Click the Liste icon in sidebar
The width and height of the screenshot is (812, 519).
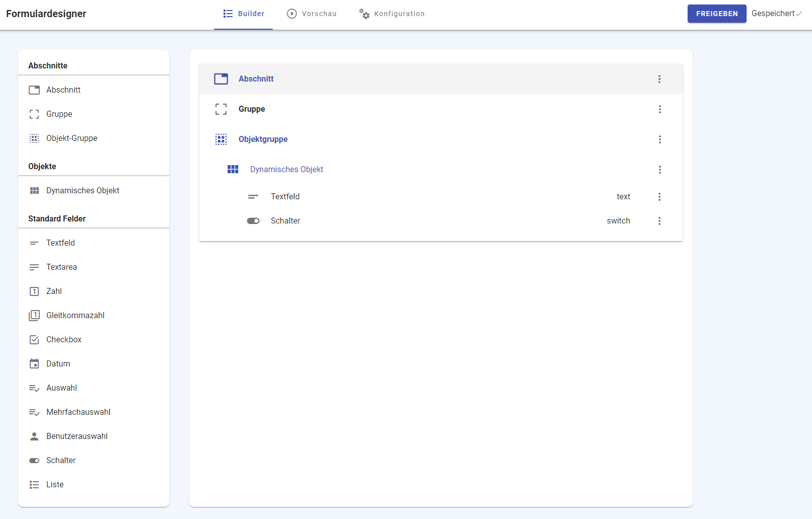click(x=34, y=485)
